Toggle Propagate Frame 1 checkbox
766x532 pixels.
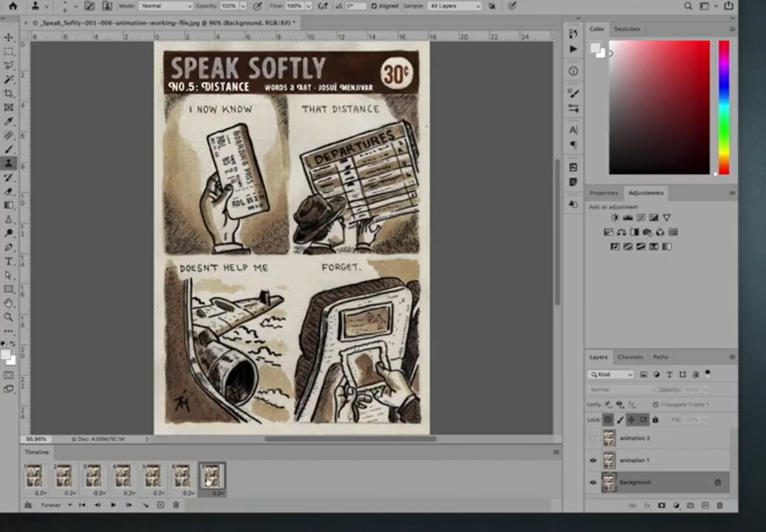[x=655, y=405]
